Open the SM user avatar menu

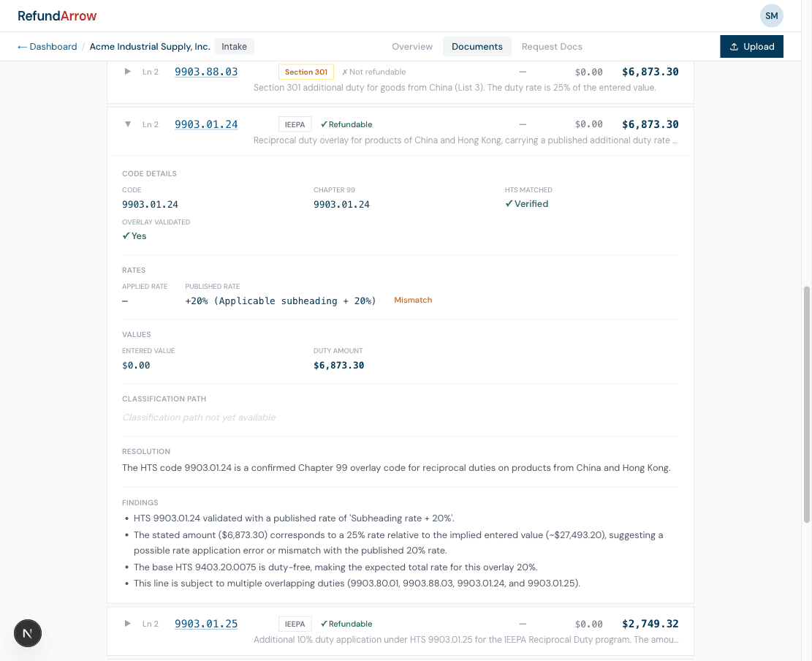(771, 15)
